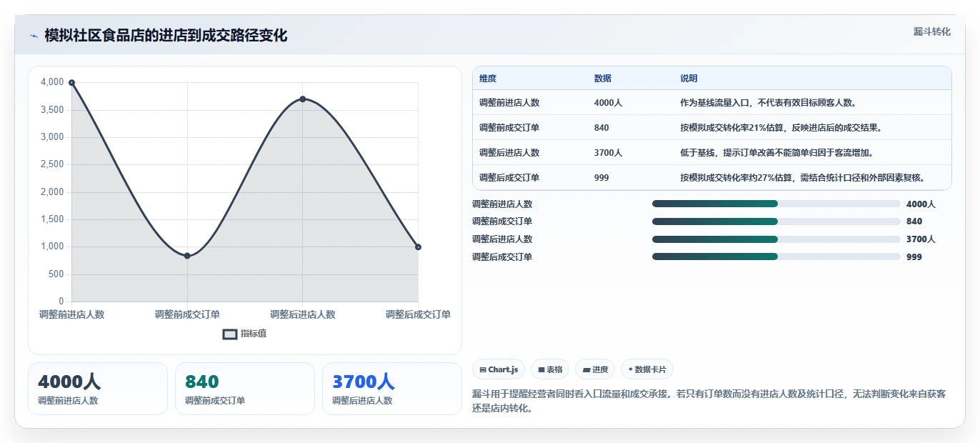This screenshot has height=443, width=980.
Task: Click the 调整前成交订单 label beside the progress bar
Action: [502, 221]
